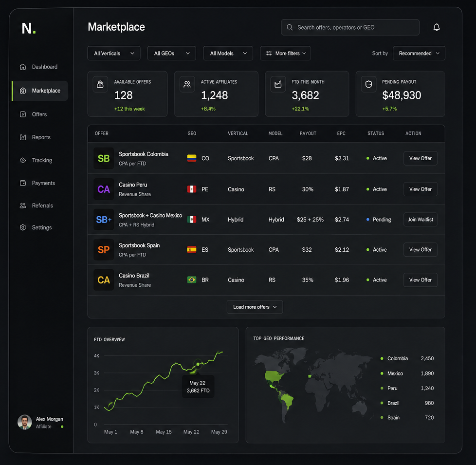The image size is (476, 465).
Task: Open Settings from the sidebar
Action: click(x=40, y=227)
